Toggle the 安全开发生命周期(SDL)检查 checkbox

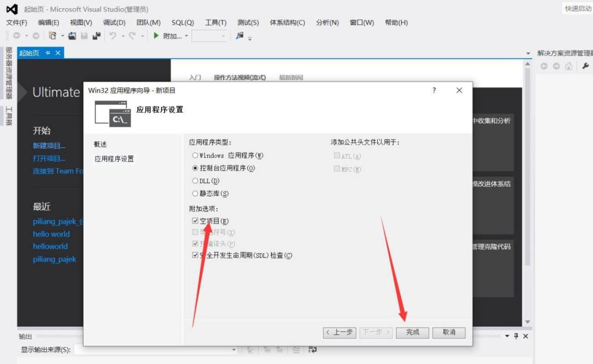[195, 255]
